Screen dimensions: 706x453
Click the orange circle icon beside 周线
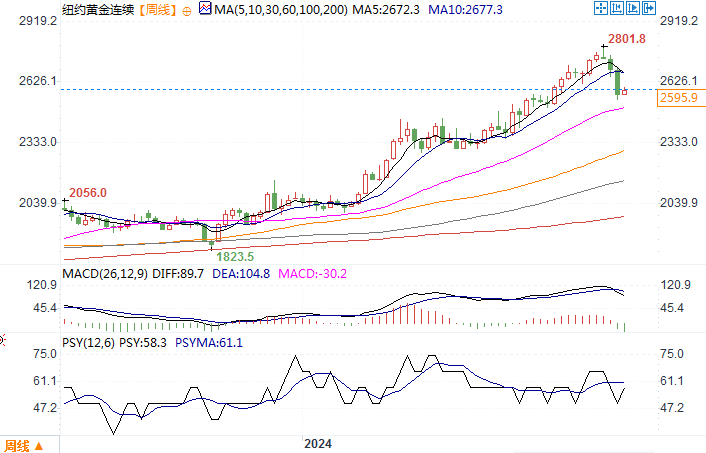point(186,11)
